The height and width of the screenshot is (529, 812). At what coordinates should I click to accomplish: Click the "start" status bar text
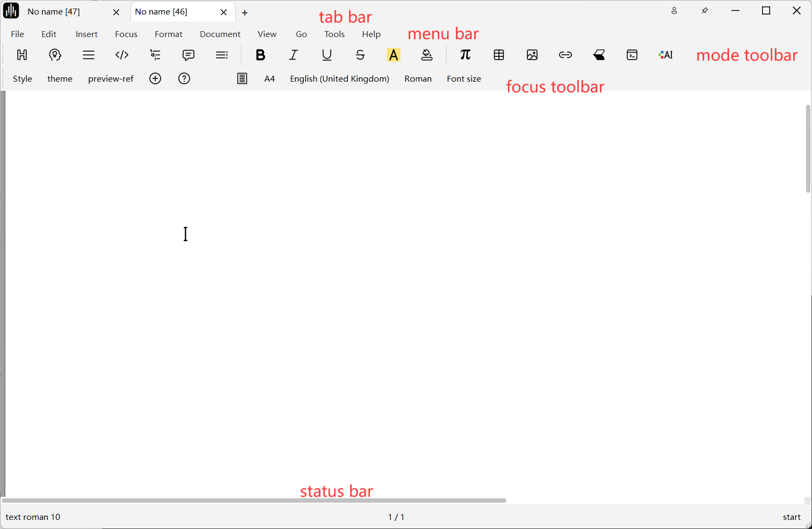792,517
